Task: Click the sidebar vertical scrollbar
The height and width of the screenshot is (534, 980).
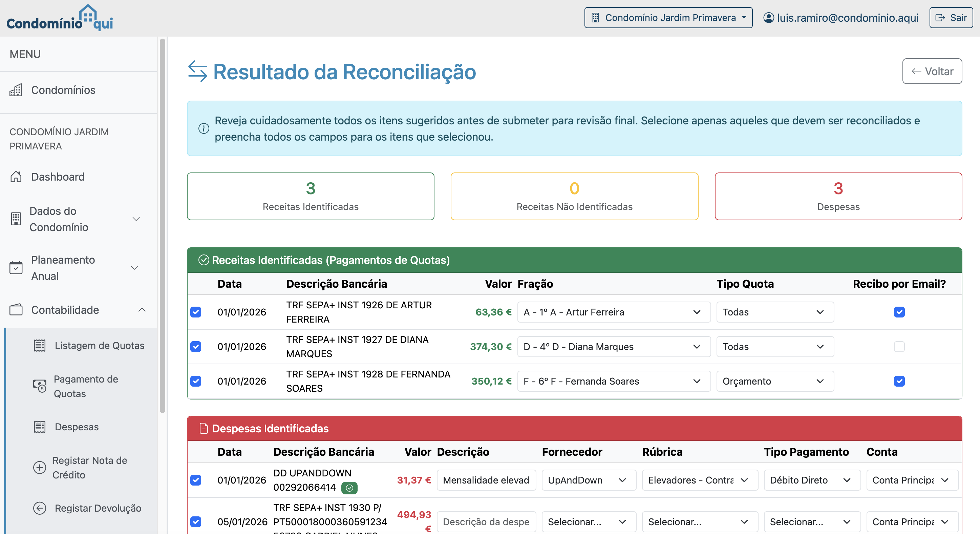Action: pyautogui.click(x=163, y=225)
